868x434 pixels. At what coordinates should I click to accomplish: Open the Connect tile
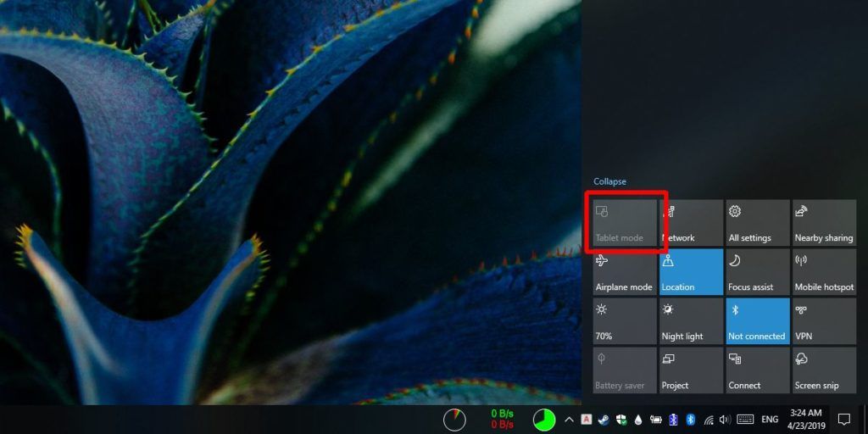(x=757, y=370)
